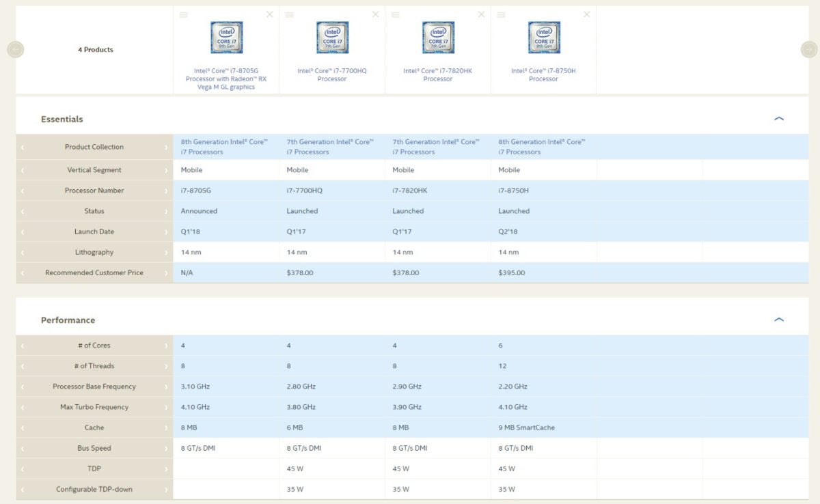Image resolution: width=820 pixels, height=504 pixels.
Task: Click the i7-8705G Core i7 badge image
Action: [x=226, y=38]
